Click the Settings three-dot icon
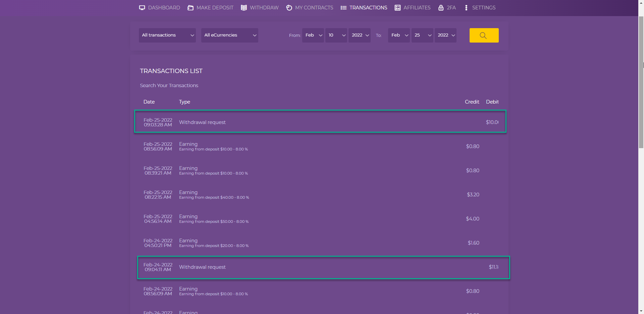The height and width of the screenshot is (314, 644). [x=466, y=8]
